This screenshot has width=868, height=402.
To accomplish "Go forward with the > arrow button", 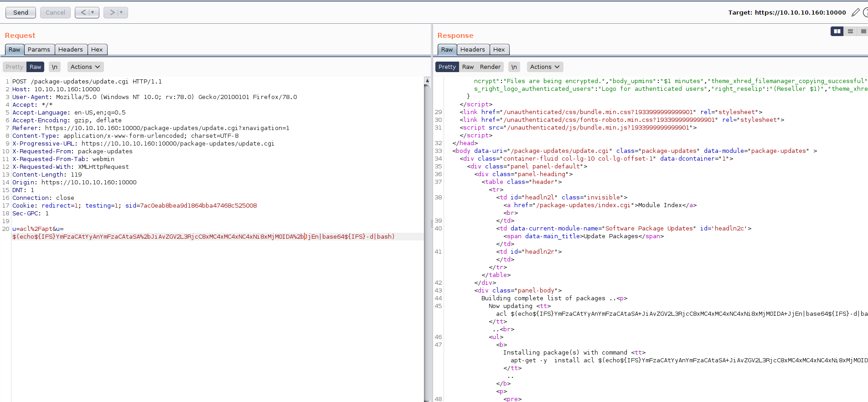I will (x=112, y=12).
